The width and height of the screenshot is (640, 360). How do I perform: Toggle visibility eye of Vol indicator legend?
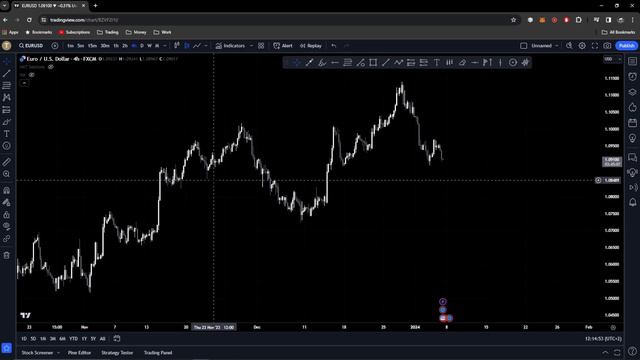coord(31,75)
